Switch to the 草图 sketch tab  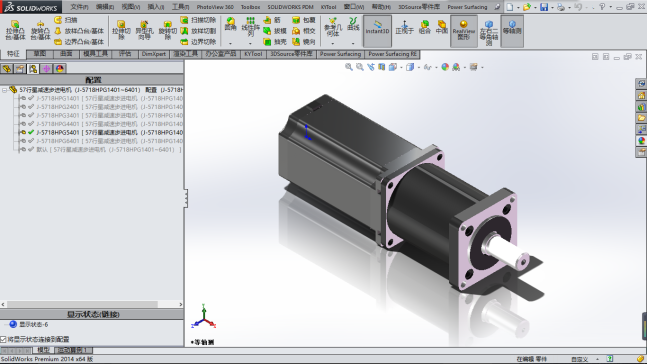(40, 54)
